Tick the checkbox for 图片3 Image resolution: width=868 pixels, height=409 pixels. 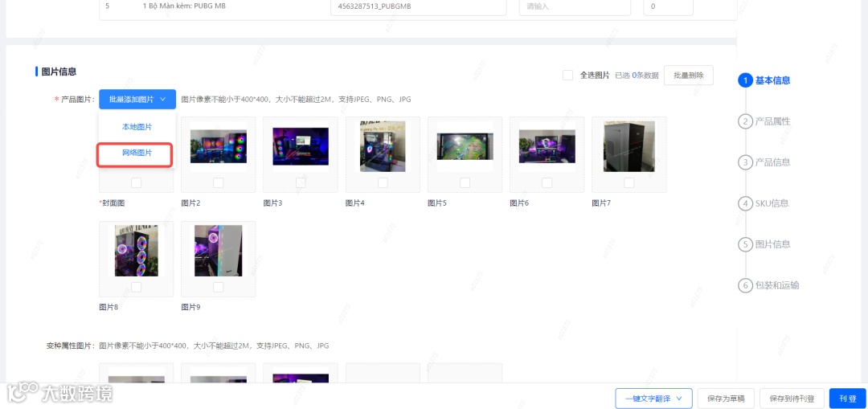(300, 182)
